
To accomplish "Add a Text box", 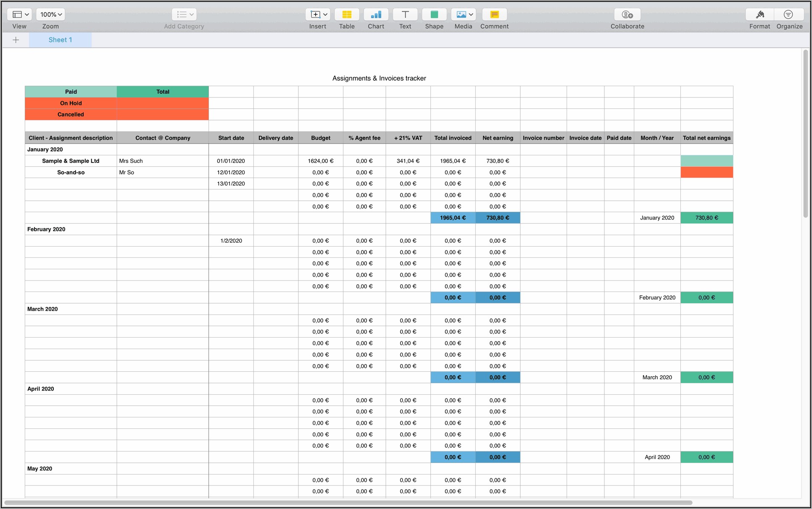I will (405, 15).
